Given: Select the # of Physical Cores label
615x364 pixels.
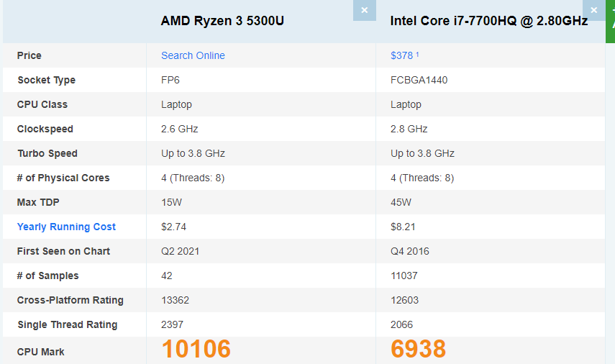Looking at the screenshot, I should [63, 178].
